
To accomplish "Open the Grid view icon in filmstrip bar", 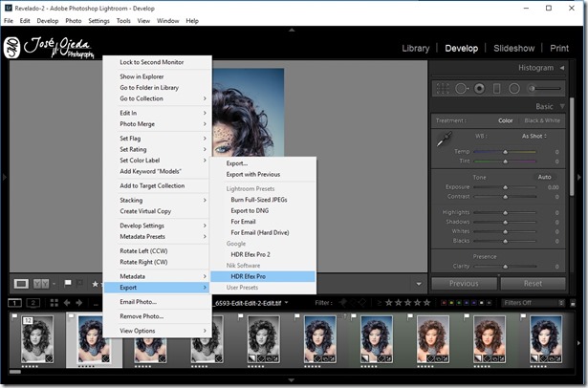I will coord(54,303).
